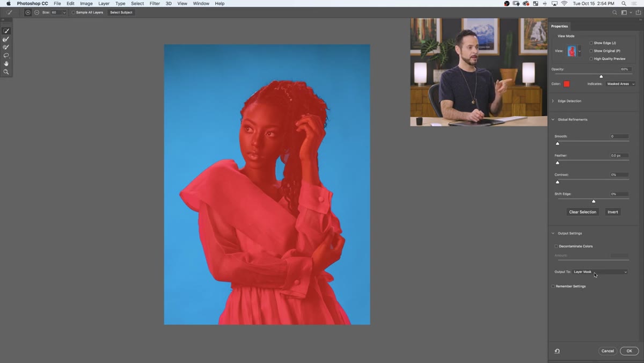This screenshot has width=644, height=363.
Task: Open the 3D menu
Action: point(169,3)
